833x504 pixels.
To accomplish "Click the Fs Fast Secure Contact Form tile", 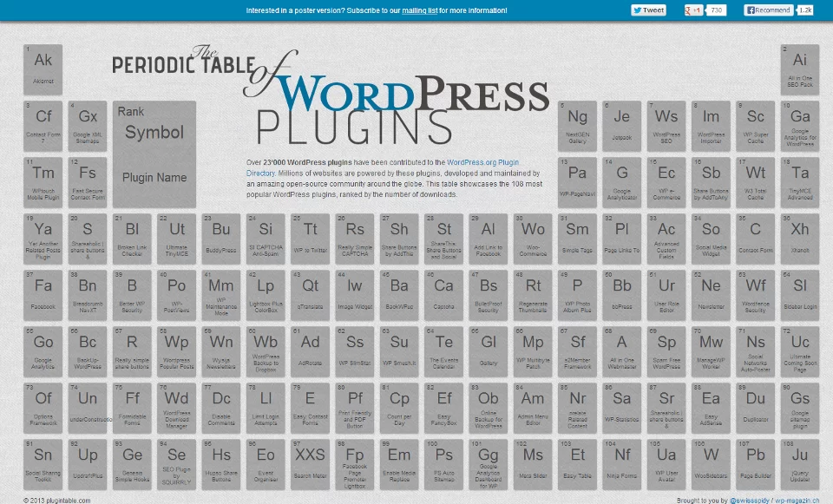I will click(88, 182).
